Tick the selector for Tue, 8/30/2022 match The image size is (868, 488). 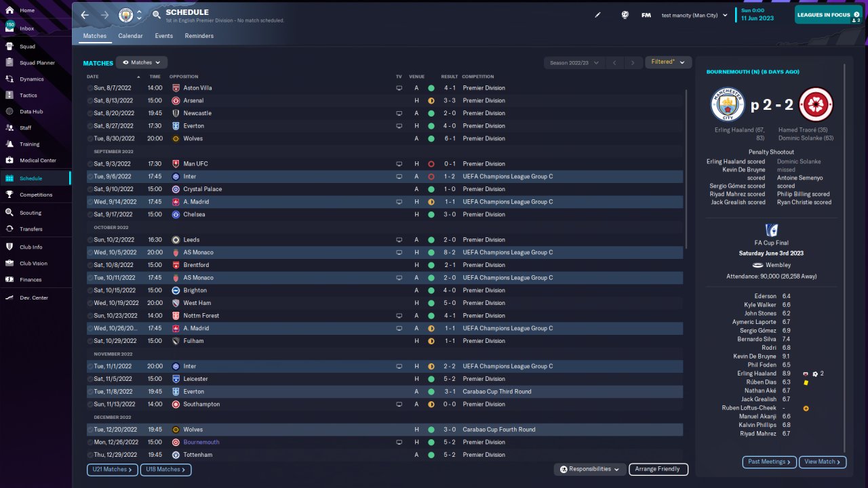pos(90,139)
